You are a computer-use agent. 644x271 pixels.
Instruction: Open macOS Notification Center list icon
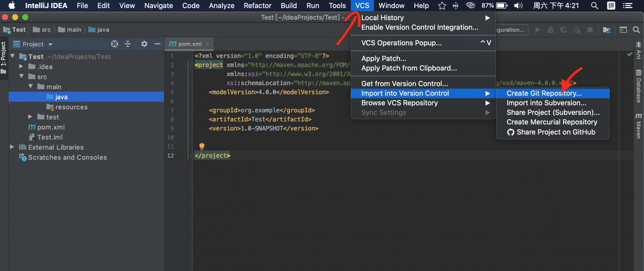(627, 6)
